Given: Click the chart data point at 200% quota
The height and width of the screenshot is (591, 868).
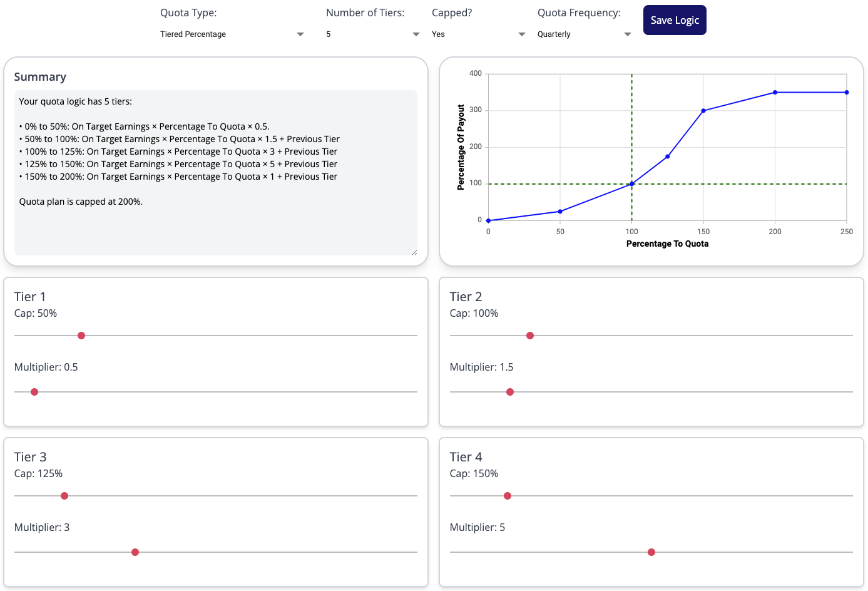Looking at the screenshot, I should tap(775, 93).
